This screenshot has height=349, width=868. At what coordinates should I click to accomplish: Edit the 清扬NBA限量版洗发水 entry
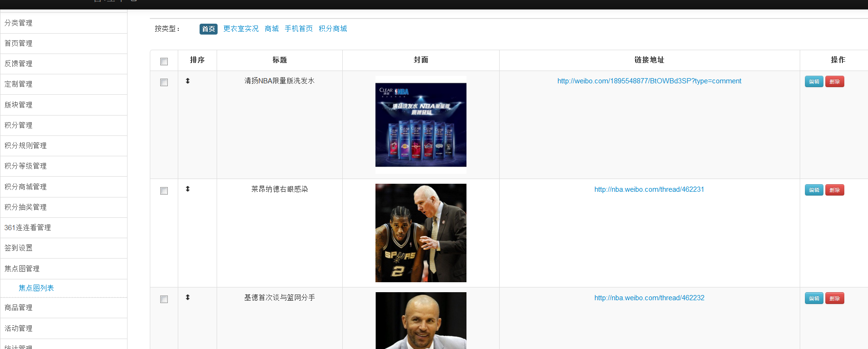(x=814, y=81)
